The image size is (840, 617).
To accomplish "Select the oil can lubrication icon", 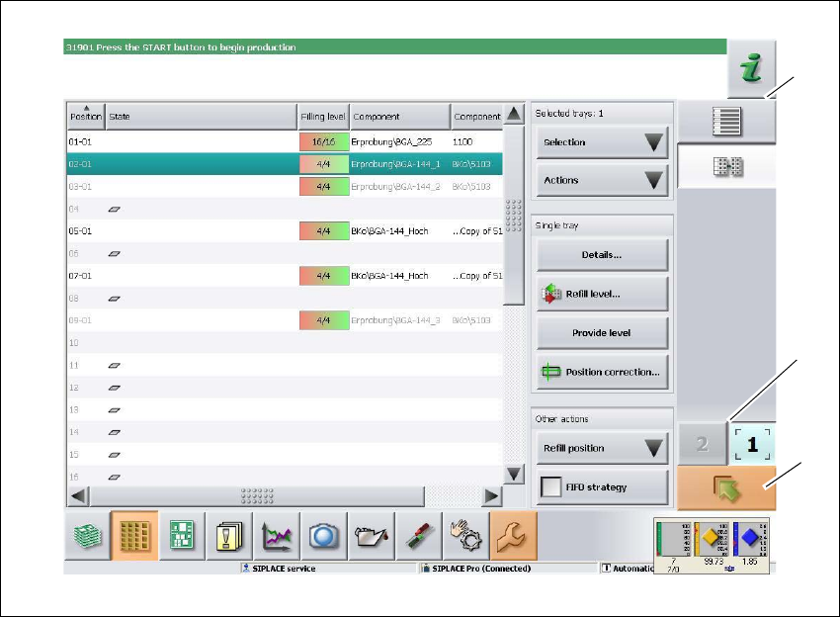I will pyautogui.click(x=371, y=536).
